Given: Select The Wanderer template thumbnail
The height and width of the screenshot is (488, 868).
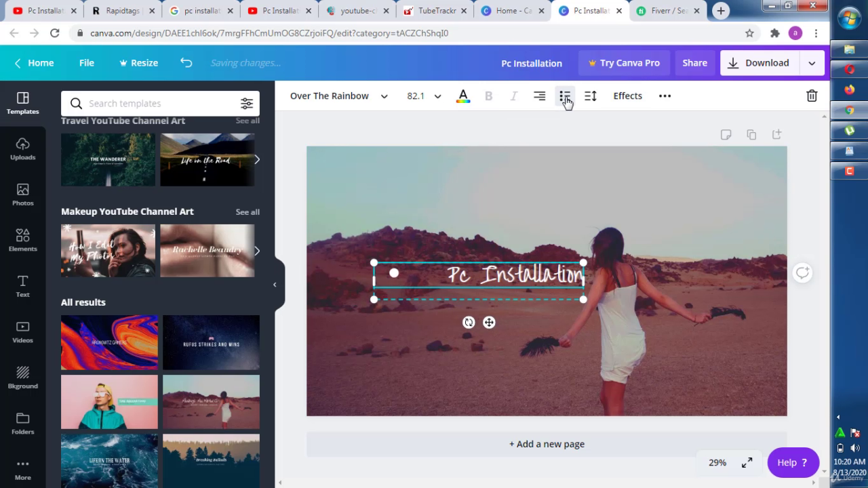Looking at the screenshot, I should point(108,160).
